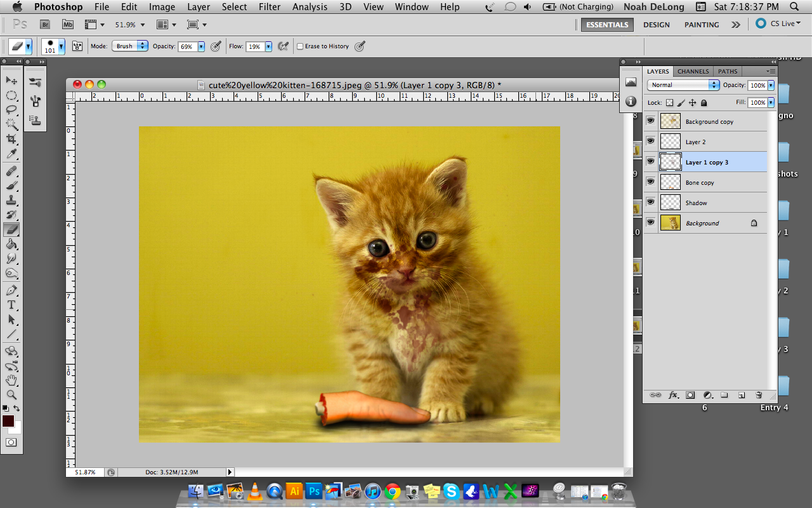Viewport: 812px width, 508px height.
Task: Enable the Erase to History checkbox
Action: [301, 46]
